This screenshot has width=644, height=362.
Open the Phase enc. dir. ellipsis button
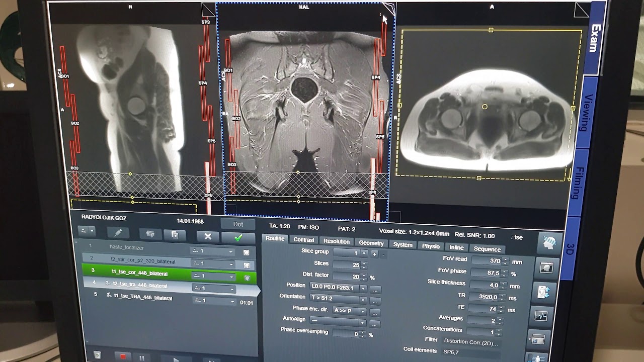[374, 313]
